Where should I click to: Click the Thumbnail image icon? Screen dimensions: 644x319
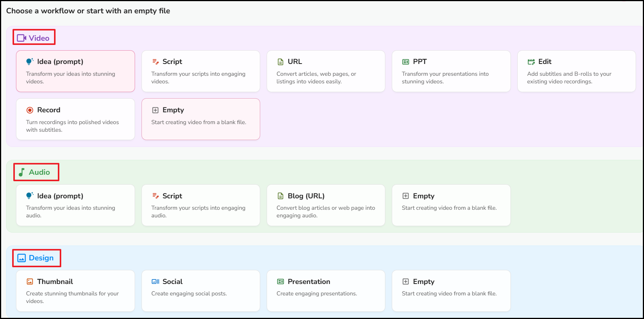(30, 282)
